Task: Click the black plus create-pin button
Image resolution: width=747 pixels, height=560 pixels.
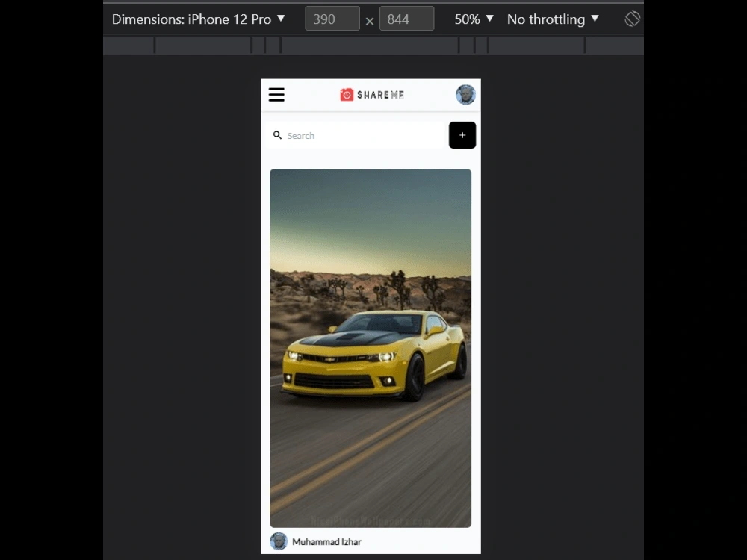Action: tap(462, 135)
